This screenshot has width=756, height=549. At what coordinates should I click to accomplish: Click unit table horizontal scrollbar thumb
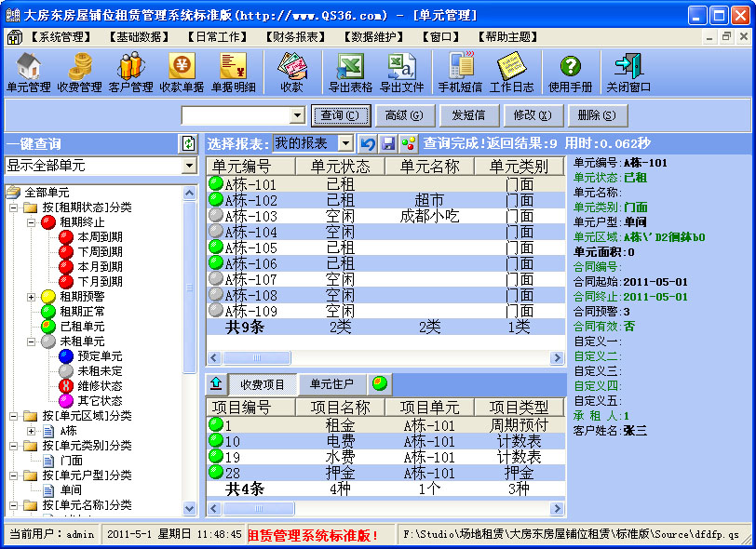click(257, 357)
